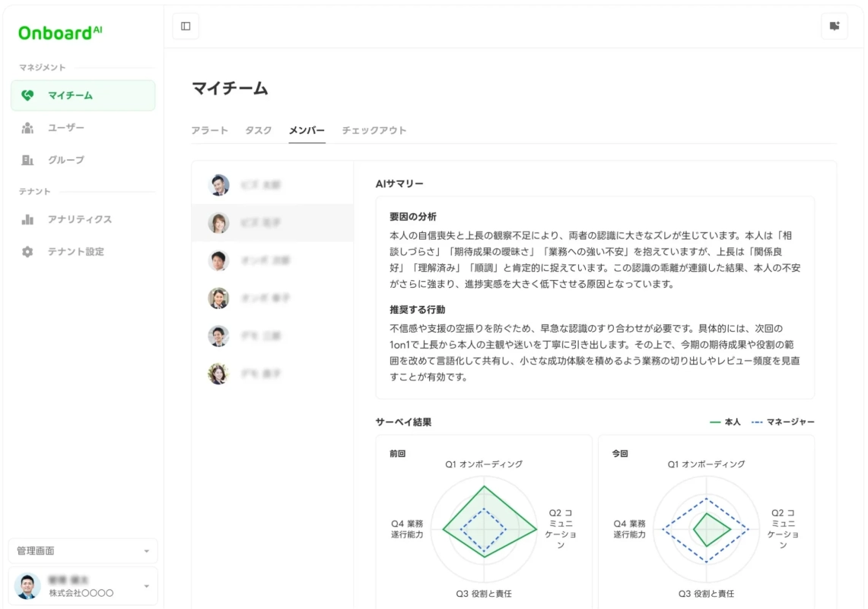
Task: Open マイチーム in the sidebar
Action: point(83,95)
